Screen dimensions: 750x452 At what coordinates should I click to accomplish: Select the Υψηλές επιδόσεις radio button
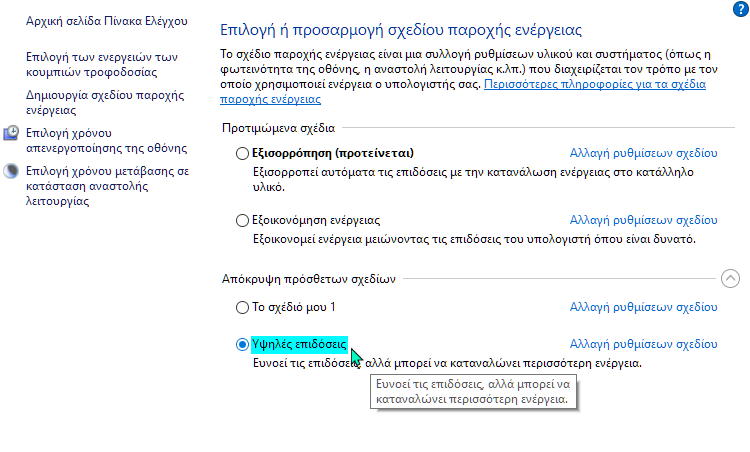click(x=242, y=344)
